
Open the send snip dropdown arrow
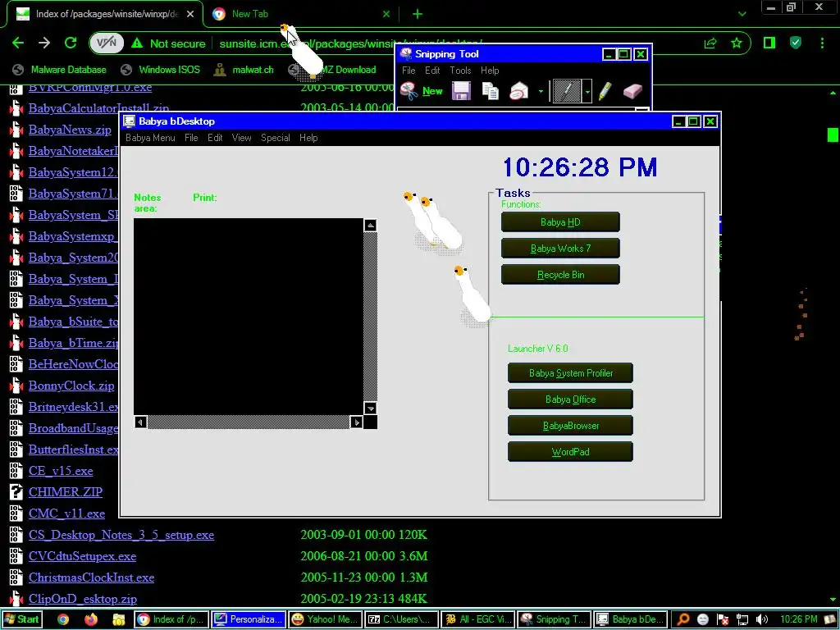541,92
